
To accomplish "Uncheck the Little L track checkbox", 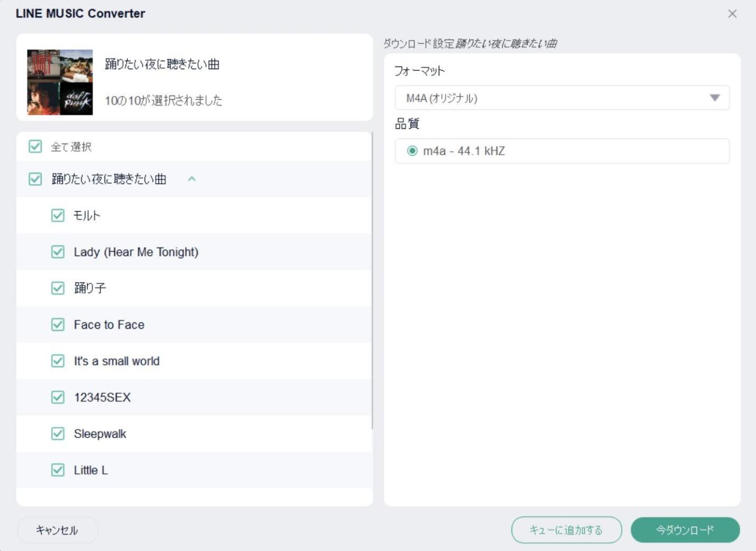I will pyautogui.click(x=58, y=470).
